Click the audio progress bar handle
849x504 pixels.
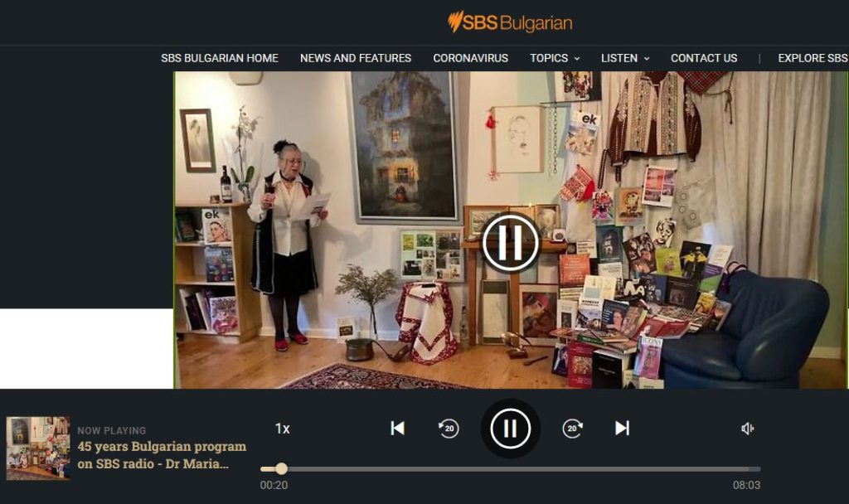point(281,469)
